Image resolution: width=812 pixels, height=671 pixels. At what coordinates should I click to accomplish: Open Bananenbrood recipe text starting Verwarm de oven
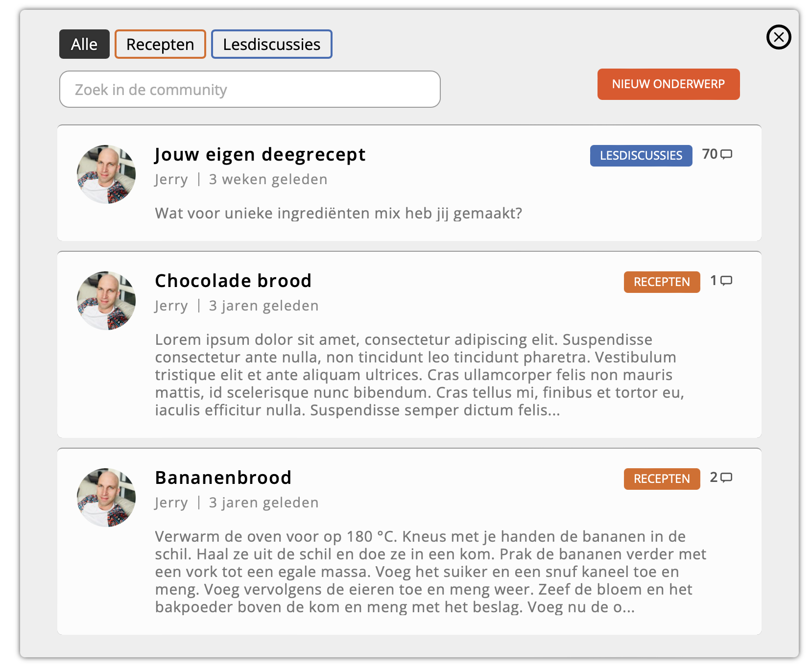pos(431,572)
